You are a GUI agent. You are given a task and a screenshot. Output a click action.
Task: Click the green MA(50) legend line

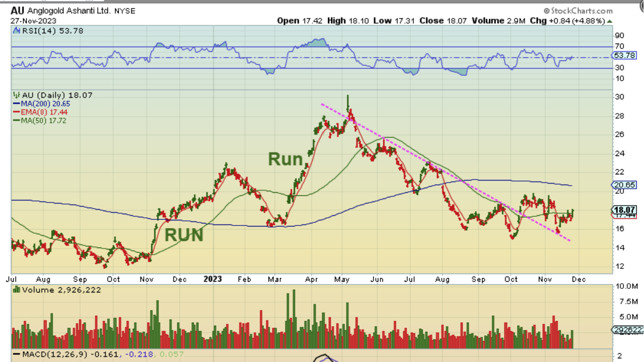(x=15, y=120)
